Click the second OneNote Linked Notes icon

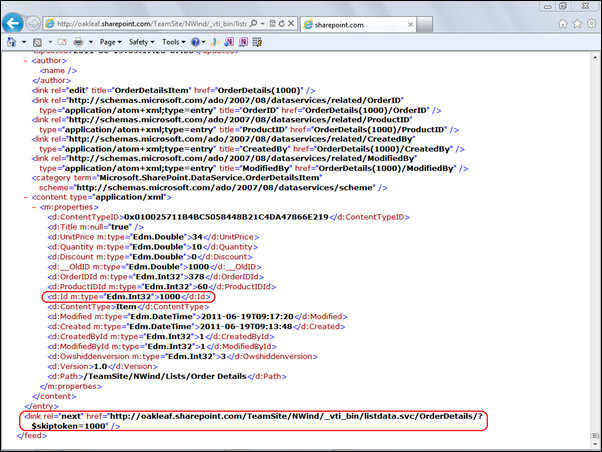(243, 42)
